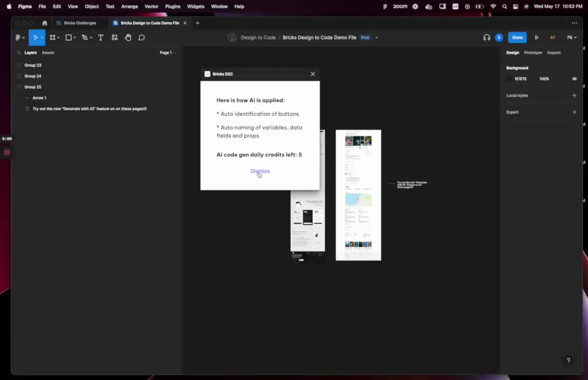Select the Move tool

(35, 37)
